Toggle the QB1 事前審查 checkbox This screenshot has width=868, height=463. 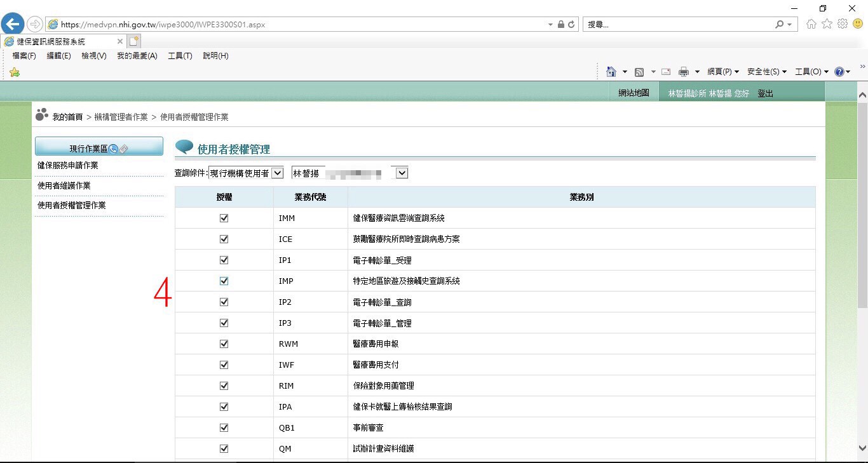pyautogui.click(x=224, y=427)
